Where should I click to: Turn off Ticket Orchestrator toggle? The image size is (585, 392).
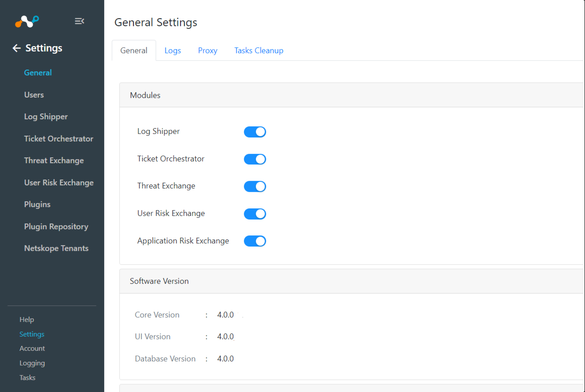[x=255, y=159]
